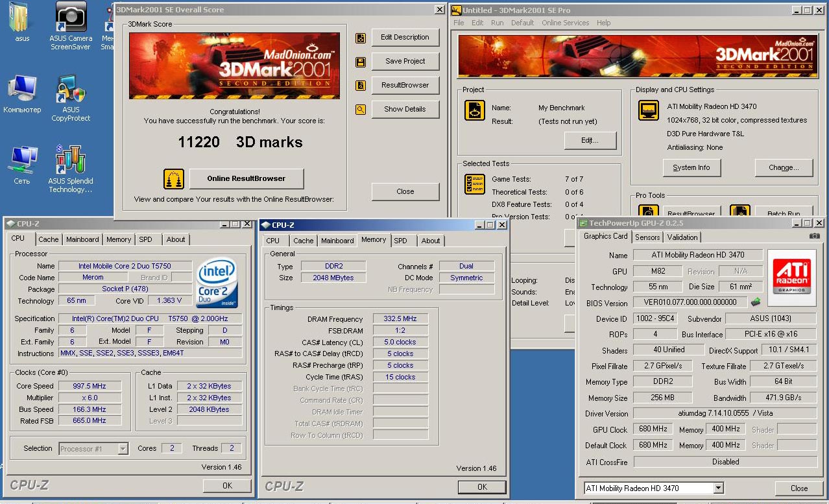The width and height of the screenshot is (829, 504).
Task: Select ASUS Splendid Technology desktop icon
Action: click(71, 169)
